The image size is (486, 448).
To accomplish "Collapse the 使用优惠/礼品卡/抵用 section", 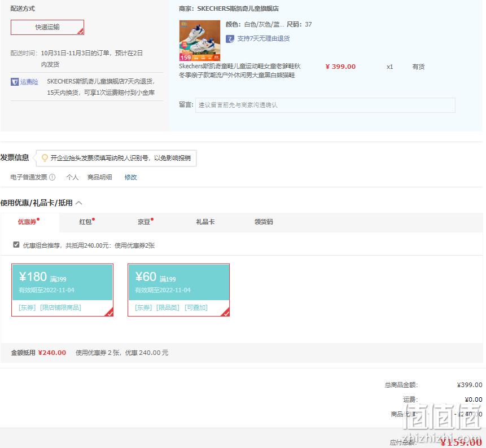I will point(78,203).
